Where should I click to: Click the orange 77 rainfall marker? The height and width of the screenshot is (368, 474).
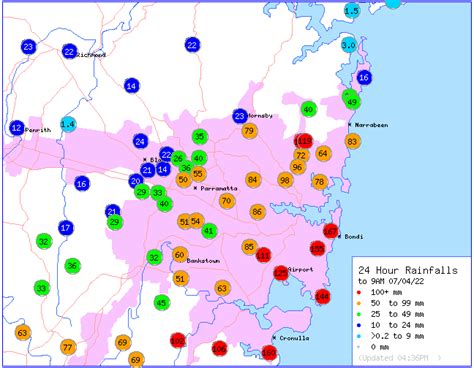(68, 347)
